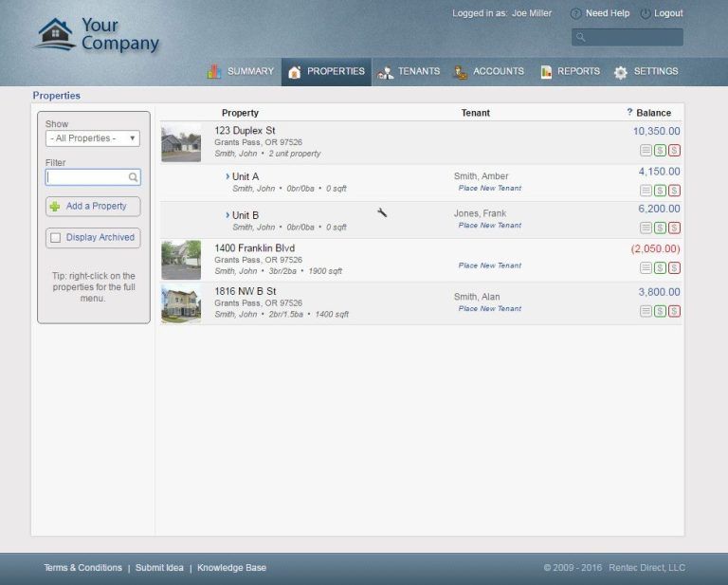Click Place New Tenant under Jones, Frank
Image resolution: width=728 pixels, height=585 pixels.
click(x=490, y=225)
